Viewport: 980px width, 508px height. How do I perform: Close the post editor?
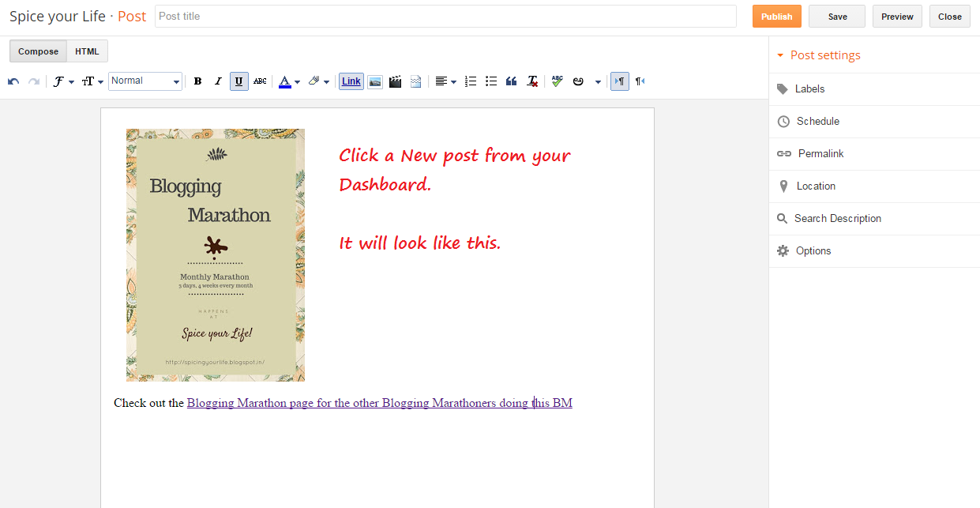click(950, 17)
